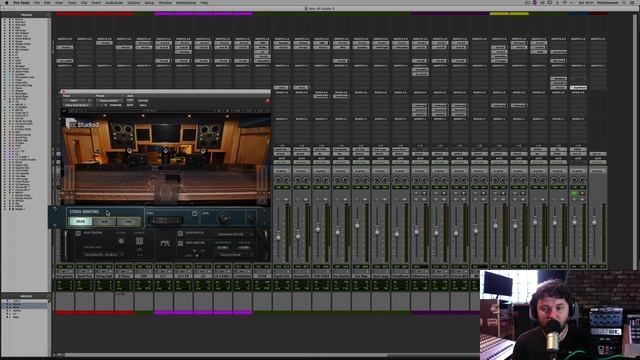This screenshot has height=360, width=640.
Task: Open the Window menu
Action: coord(165,2)
